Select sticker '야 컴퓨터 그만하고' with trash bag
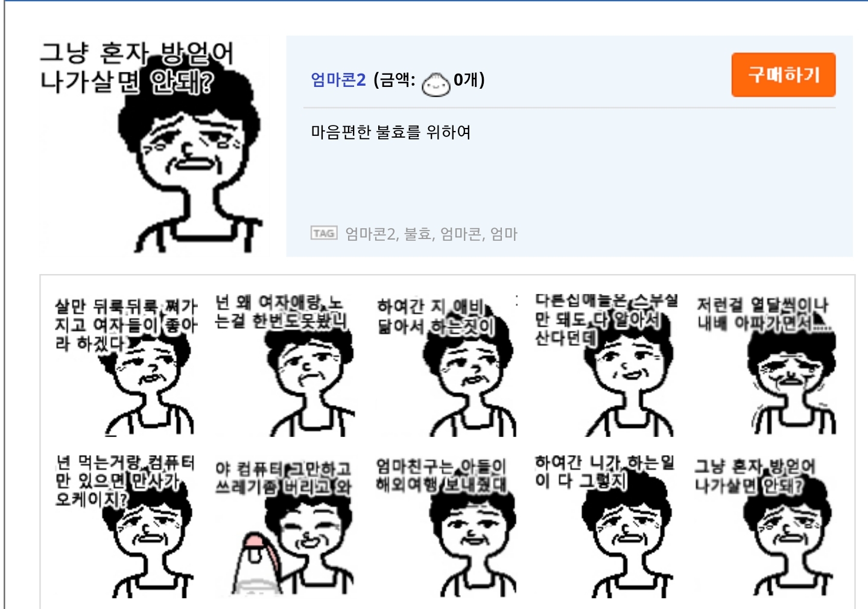Screen dimensions: 868x609 [x=283, y=526]
